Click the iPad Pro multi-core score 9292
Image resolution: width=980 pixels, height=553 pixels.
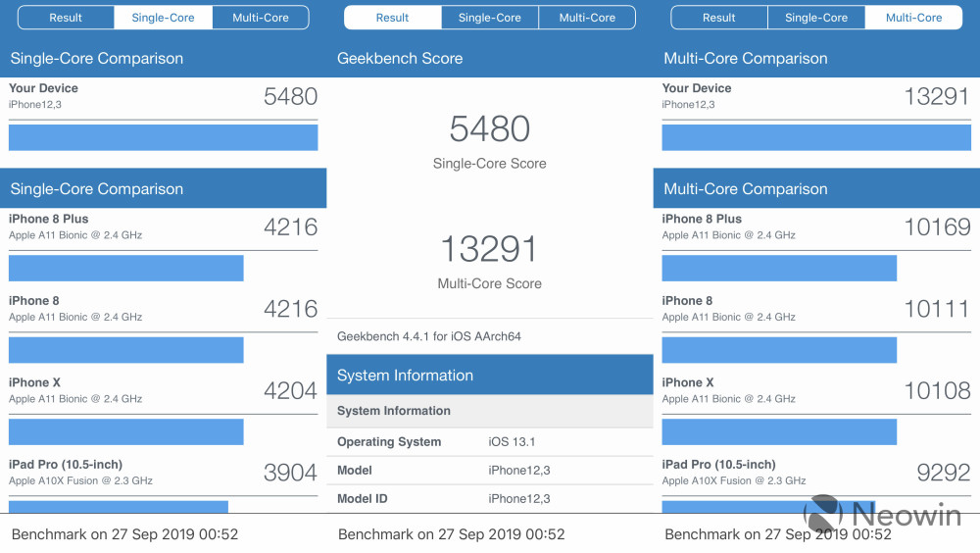pyautogui.click(x=944, y=473)
